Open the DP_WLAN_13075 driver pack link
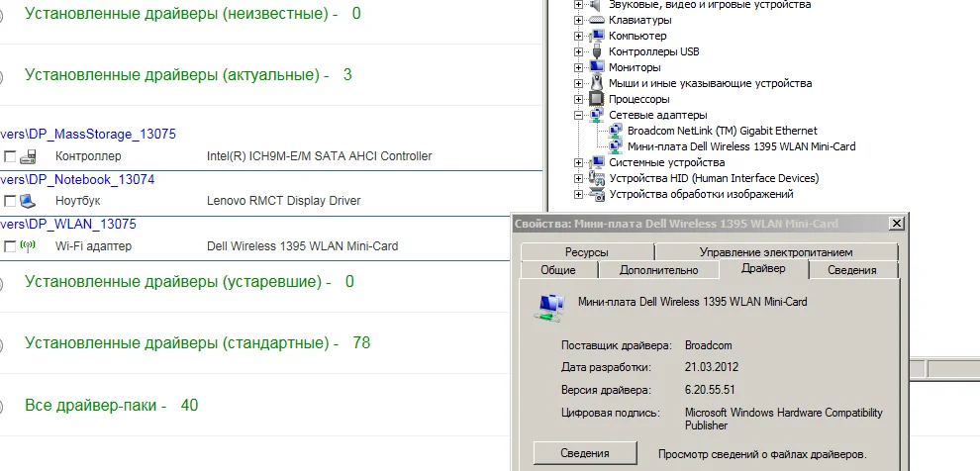 pos(68,224)
